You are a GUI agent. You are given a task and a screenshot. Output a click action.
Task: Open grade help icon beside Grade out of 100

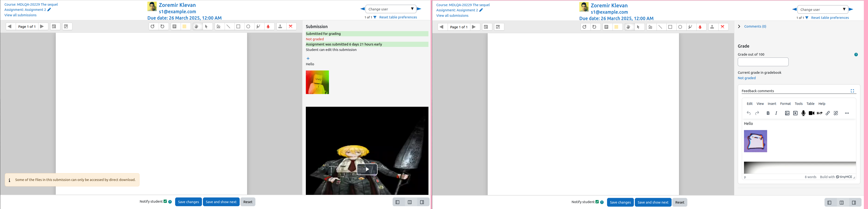click(856, 55)
